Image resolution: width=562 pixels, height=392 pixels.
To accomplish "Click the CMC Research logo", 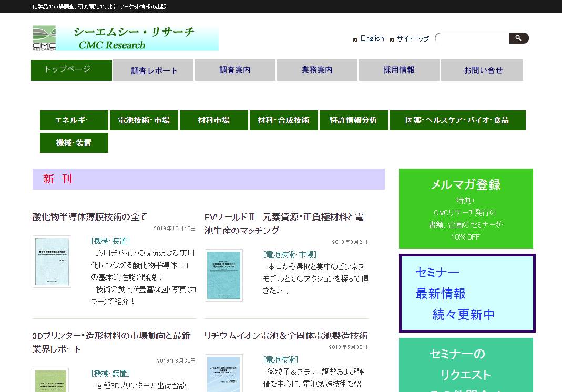I will [125, 38].
